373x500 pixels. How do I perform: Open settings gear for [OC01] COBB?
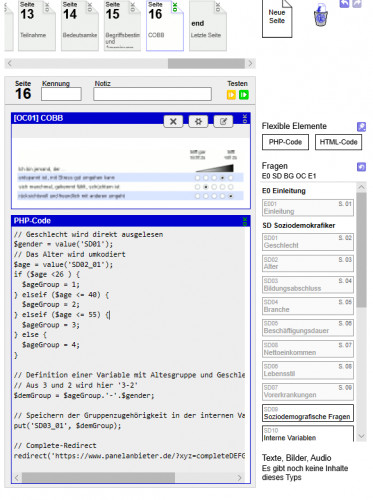pos(198,121)
